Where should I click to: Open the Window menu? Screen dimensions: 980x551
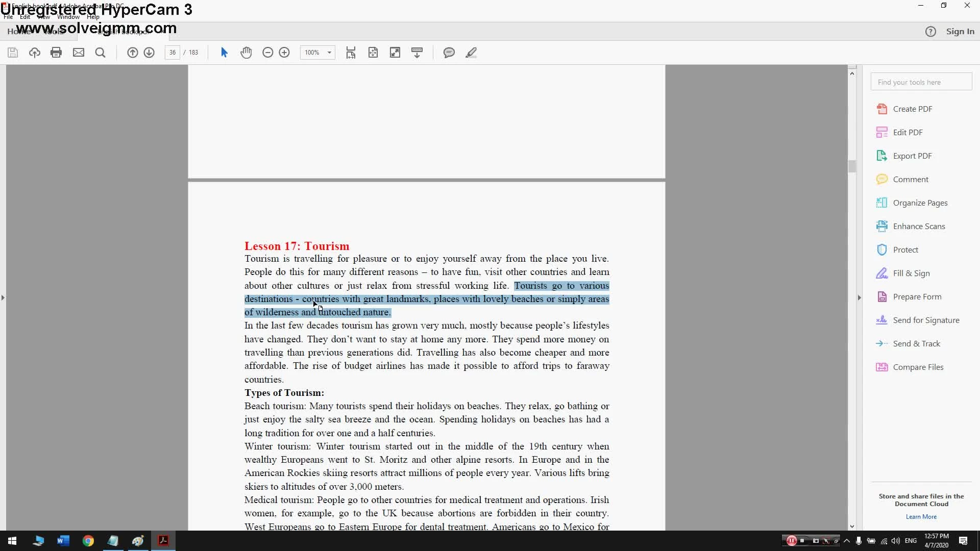coord(68,17)
